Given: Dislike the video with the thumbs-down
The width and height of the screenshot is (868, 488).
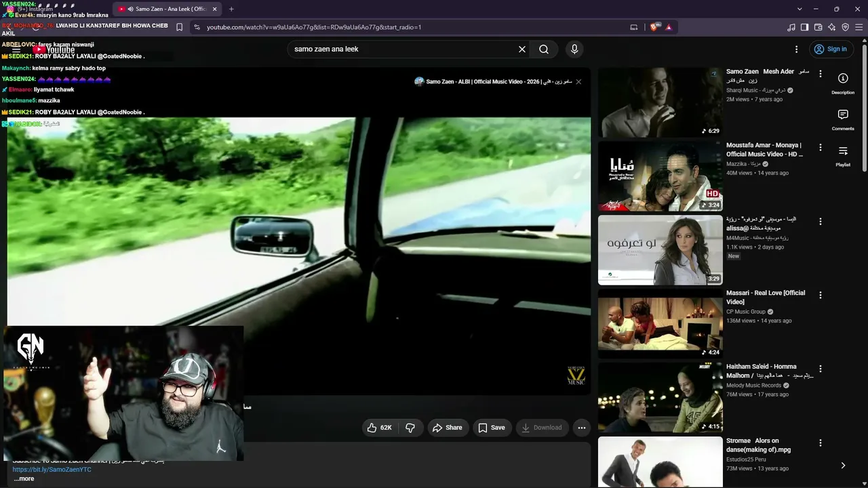Looking at the screenshot, I should 410,428.
